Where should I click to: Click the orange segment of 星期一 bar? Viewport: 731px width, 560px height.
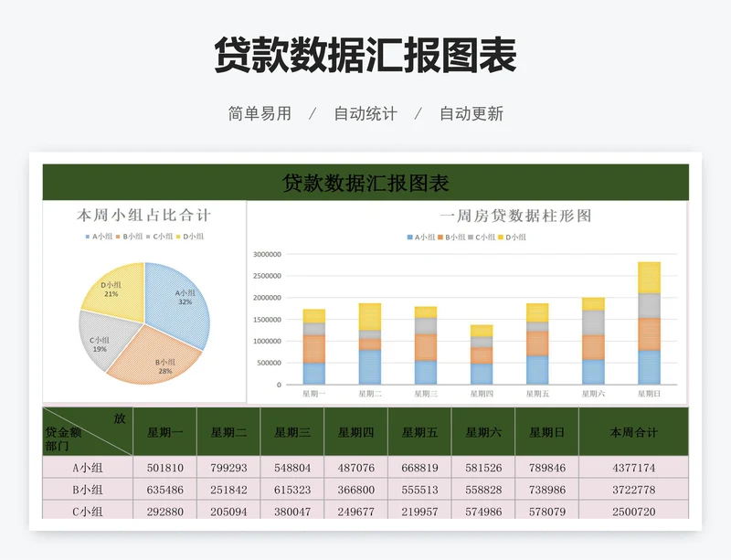pos(313,349)
